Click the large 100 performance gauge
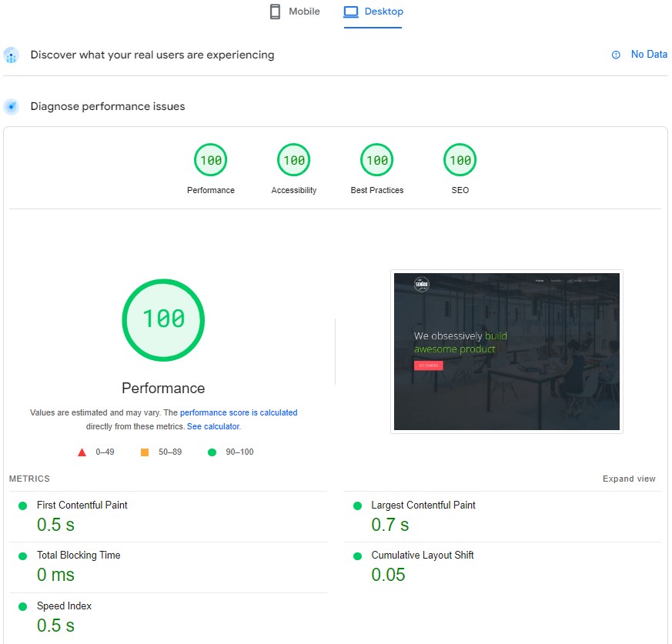This screenshot has width=672, height=644. tap(163, 320)
